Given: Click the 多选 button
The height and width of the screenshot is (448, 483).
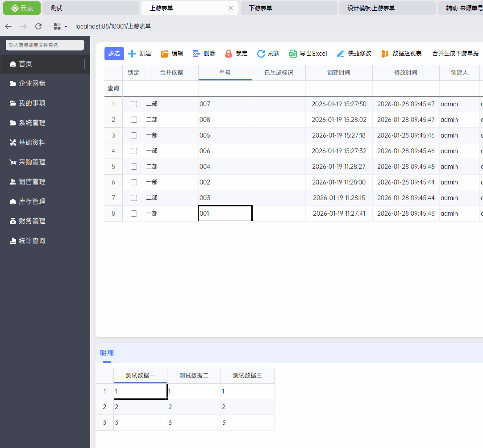Looking at the screenshot, I should [x=114, y=54].
